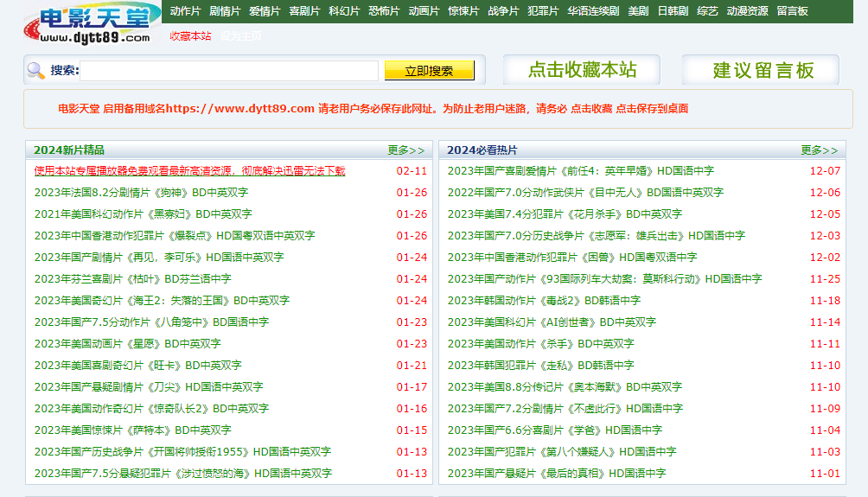Image resolution: width=868 pixels, height=497 pixels.
Task: Open the movie link 《狗神》
Action: point(141,193)
